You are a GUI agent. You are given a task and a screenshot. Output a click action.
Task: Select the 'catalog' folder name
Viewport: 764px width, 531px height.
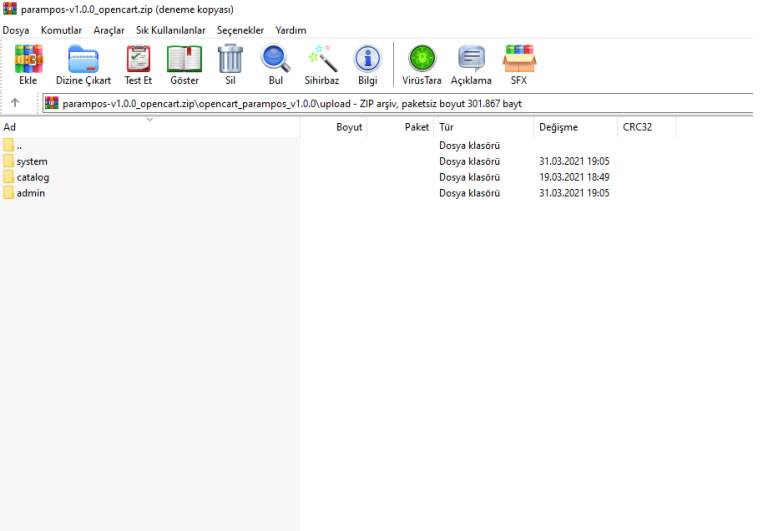pyautogui.click(x=33, y=177)
